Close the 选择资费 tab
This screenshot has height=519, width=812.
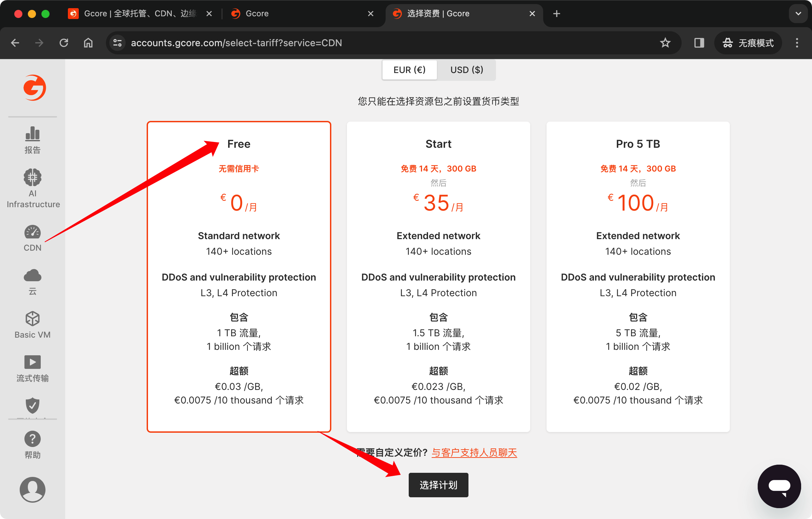(532, 14)
